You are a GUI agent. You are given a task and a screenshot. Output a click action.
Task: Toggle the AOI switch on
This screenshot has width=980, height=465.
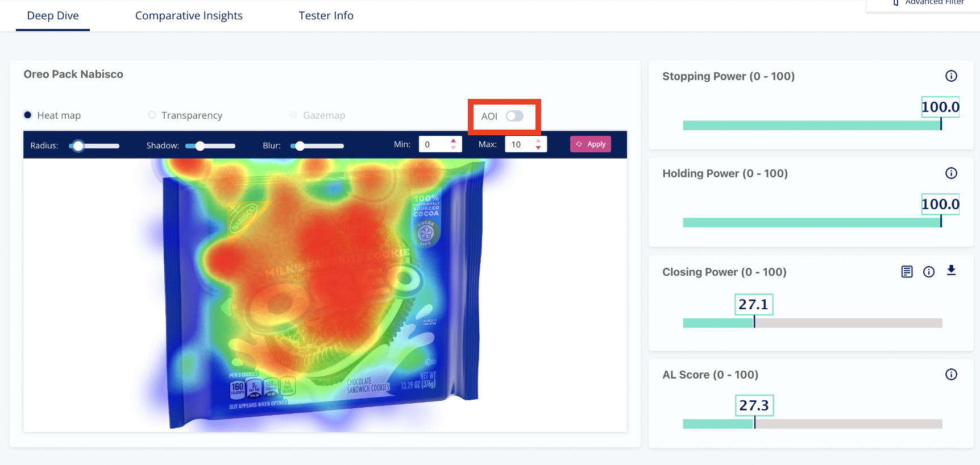click(514, 116)
